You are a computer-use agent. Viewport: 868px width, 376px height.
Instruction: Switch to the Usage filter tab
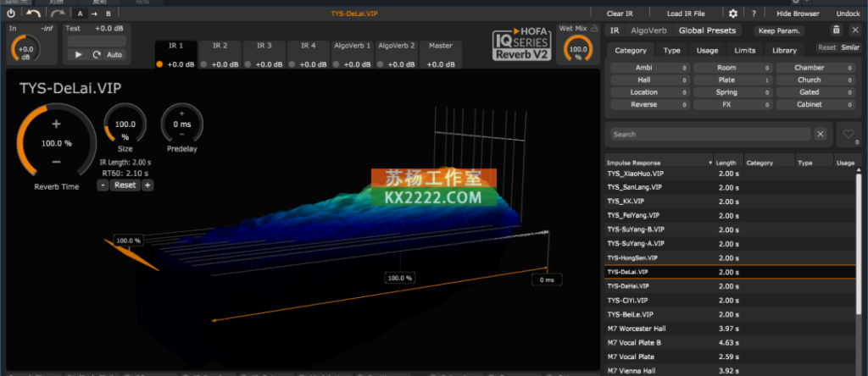[707, 50]
